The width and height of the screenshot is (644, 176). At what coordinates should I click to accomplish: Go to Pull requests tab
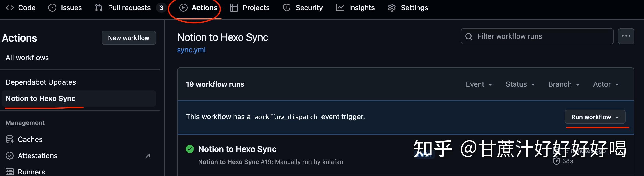point(124,8)
